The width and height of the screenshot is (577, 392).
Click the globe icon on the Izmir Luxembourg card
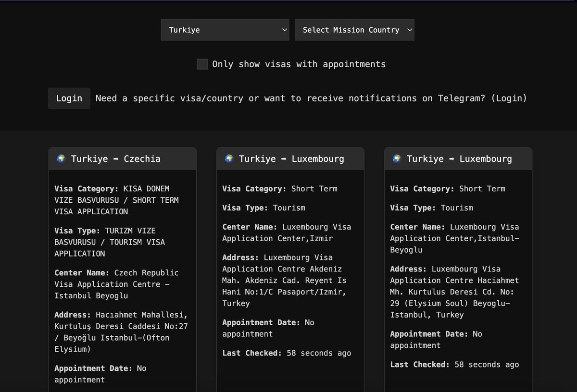pyautogui.click(x=229, y=159)
